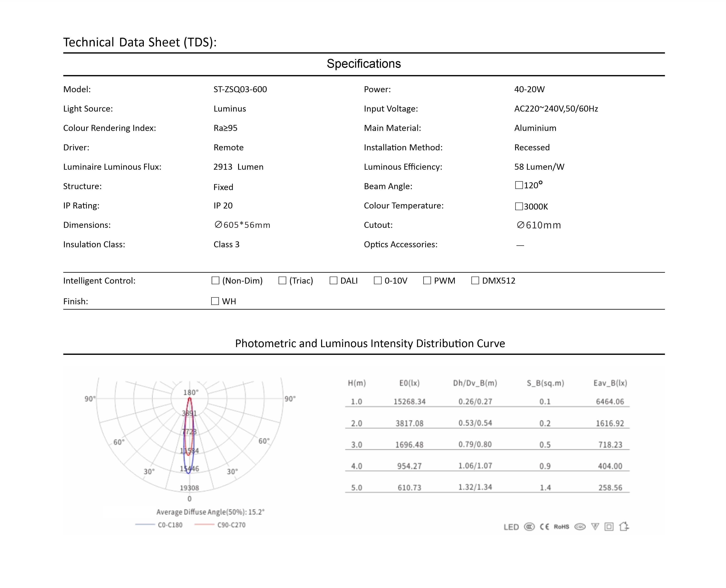Click the CQC oval certification icon

coord(580,527)
